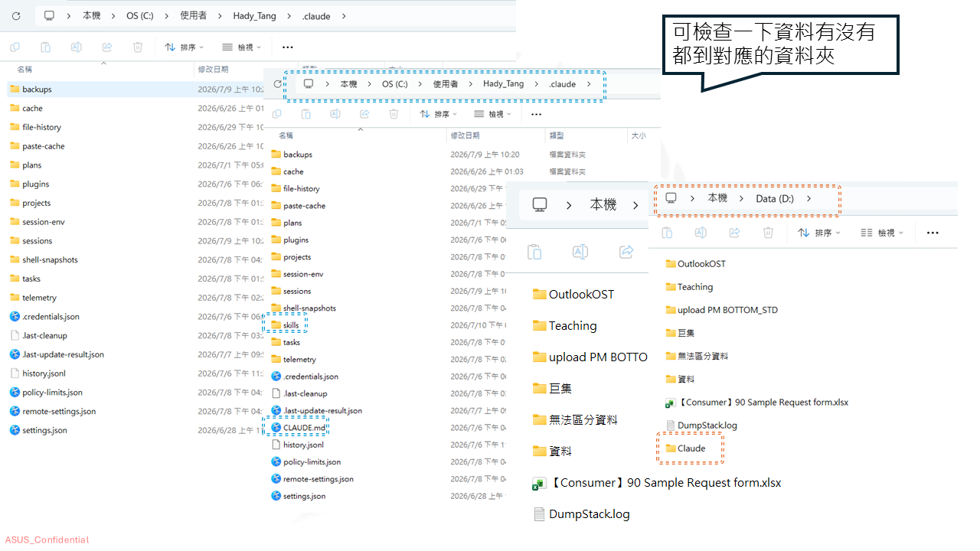Open the 排序 sort dropdown in the Data (D:) window

(x=819, y=233)
